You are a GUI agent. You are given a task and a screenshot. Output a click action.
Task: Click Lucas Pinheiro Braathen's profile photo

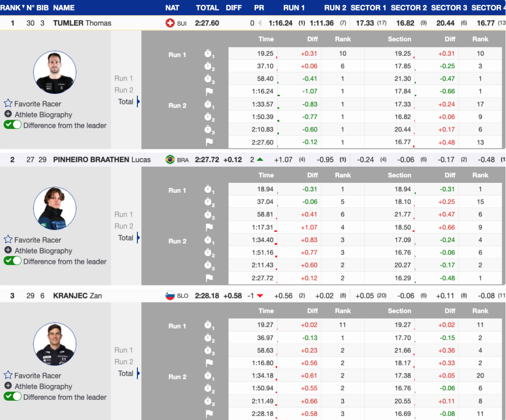55,208
